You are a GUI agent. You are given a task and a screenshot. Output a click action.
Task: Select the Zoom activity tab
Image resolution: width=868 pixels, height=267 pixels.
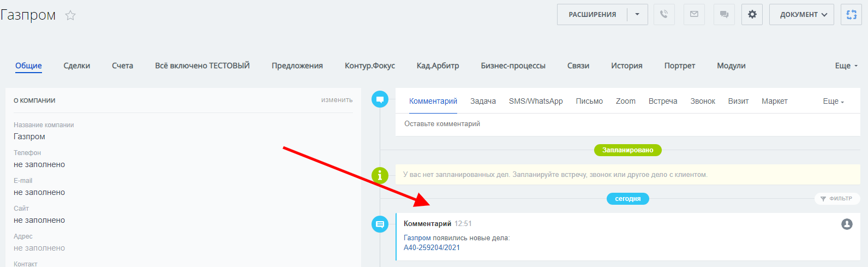click(626, 101)
